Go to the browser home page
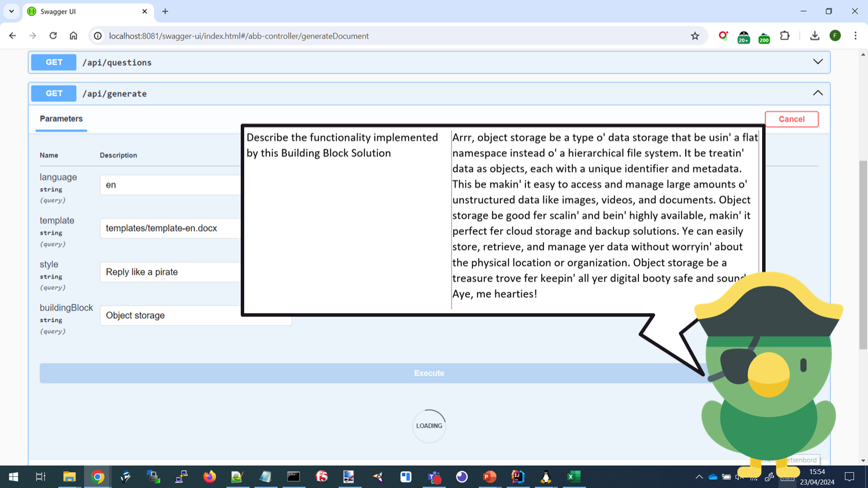 tap(73, 36)
